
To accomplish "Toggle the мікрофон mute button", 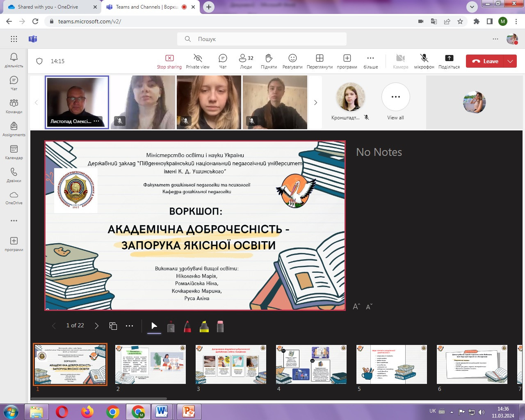I will tap(424, 61).
